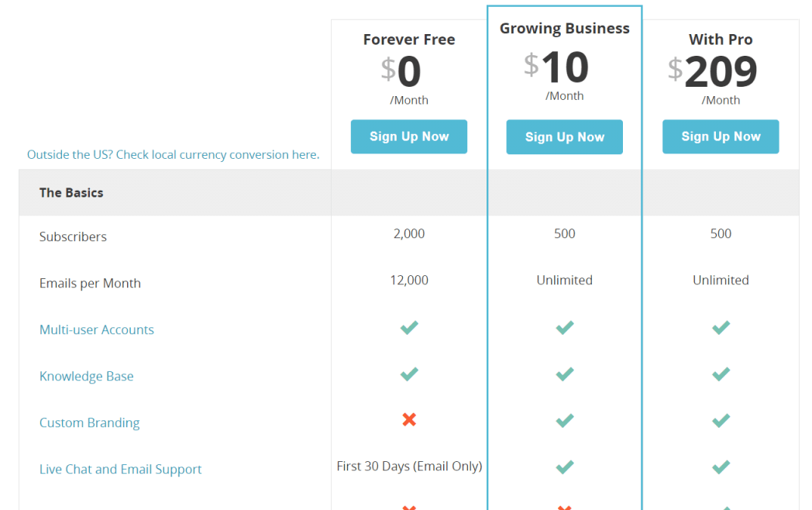Viewport: 812px width, 510px height.
Task: Click the Live Chat checkmark under With Pro
Action: pyautogui.click(x=721, y=467)
